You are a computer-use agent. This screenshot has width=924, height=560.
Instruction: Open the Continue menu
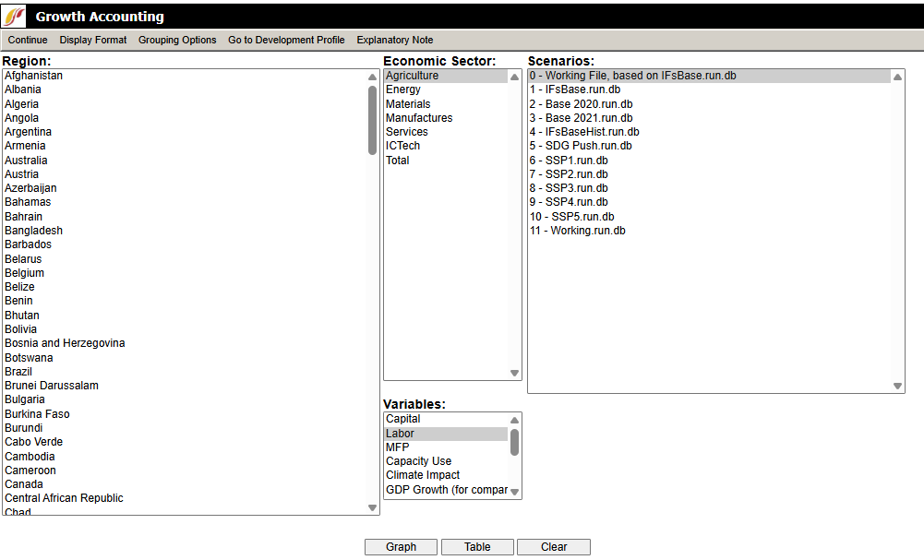(28, 40)
